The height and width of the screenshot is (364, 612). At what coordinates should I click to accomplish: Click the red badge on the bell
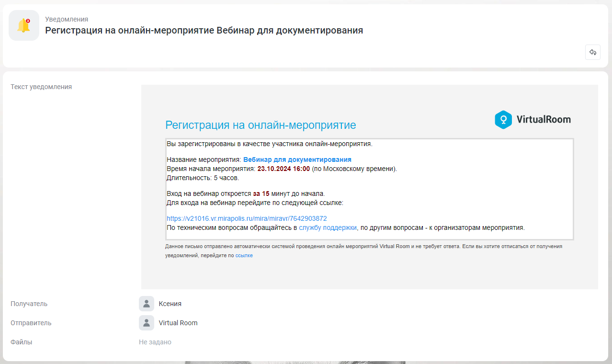tap(28, 21)
